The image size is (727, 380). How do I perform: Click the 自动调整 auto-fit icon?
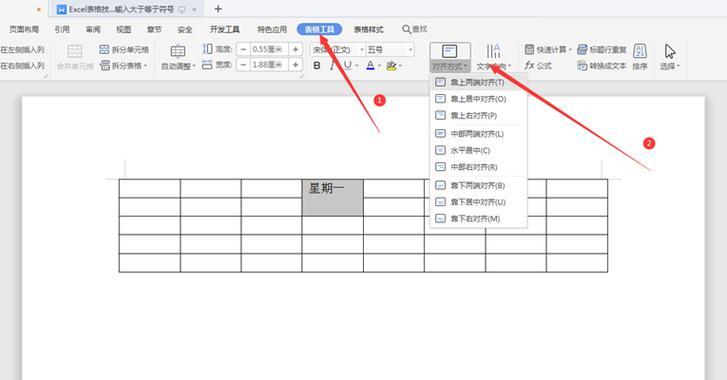click(178, 51)
